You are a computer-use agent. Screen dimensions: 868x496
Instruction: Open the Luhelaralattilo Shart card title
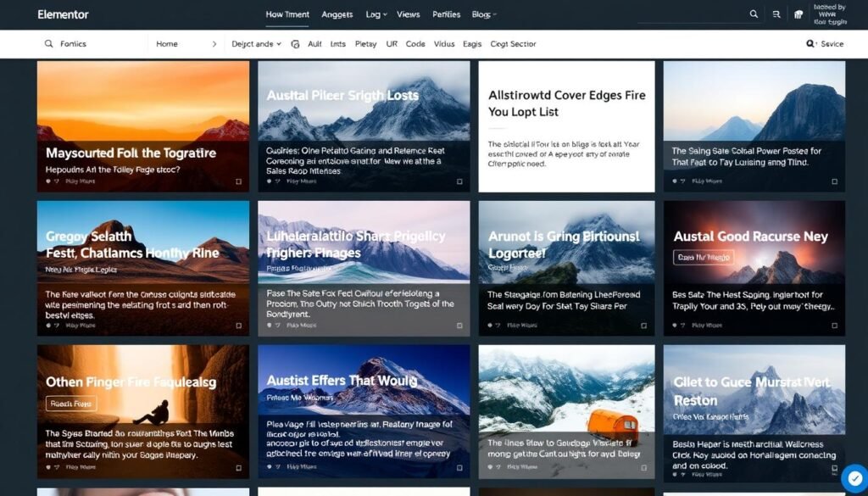pos(355,245)
